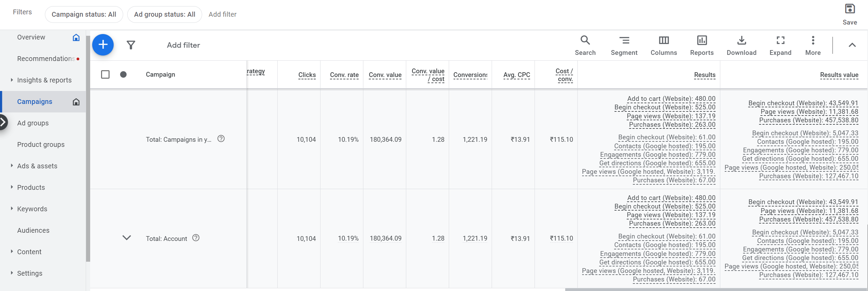Open the funnel filter icon
The image size is (868, 291).
[x=131, y=45]
